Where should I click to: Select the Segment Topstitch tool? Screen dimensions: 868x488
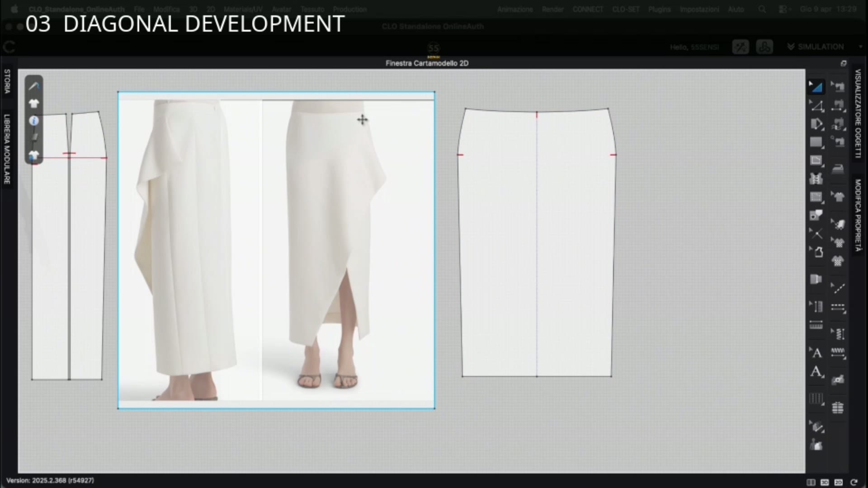[x=838, y=307]
